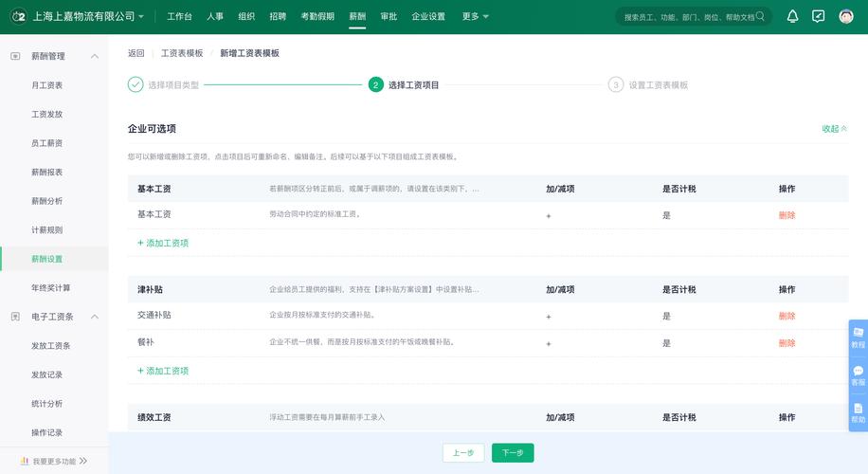
Task: Collapse the 电子工资条 sidebar section
Action: [95, 317]
